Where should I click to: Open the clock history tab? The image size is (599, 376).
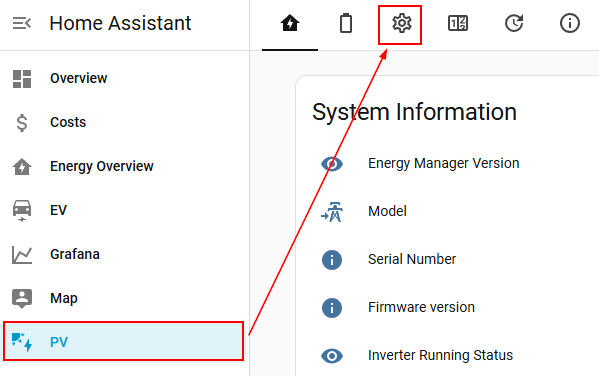(x=514, y=24)
